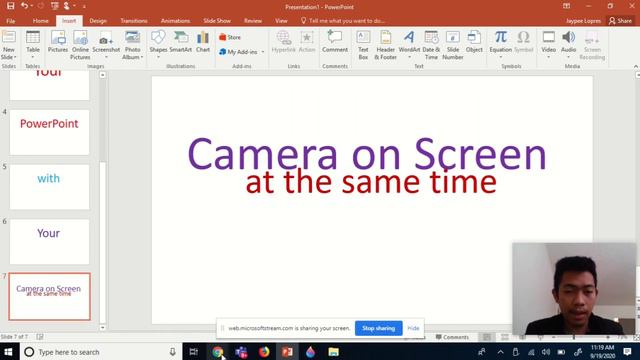Select the 'with' slide 5 thumbnail
This screenshot has height=360, width=640.
click(49, 187)
